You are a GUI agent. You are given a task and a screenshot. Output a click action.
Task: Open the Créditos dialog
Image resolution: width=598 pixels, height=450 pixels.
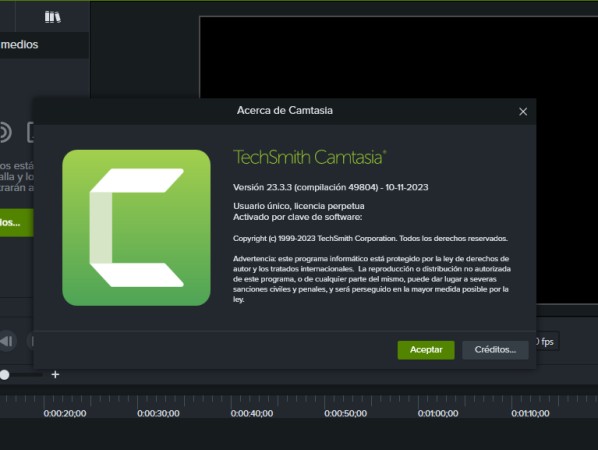[x=495, y=350]
